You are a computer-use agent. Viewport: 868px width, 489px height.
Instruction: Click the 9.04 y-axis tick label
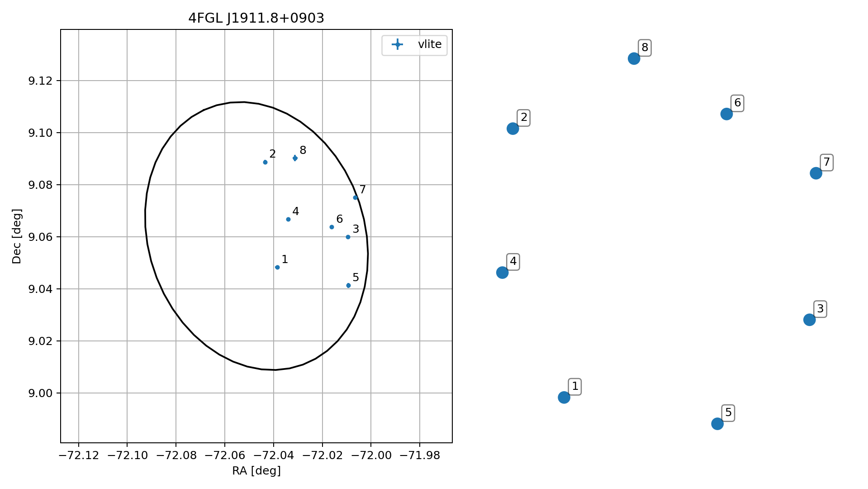[41, 289]
